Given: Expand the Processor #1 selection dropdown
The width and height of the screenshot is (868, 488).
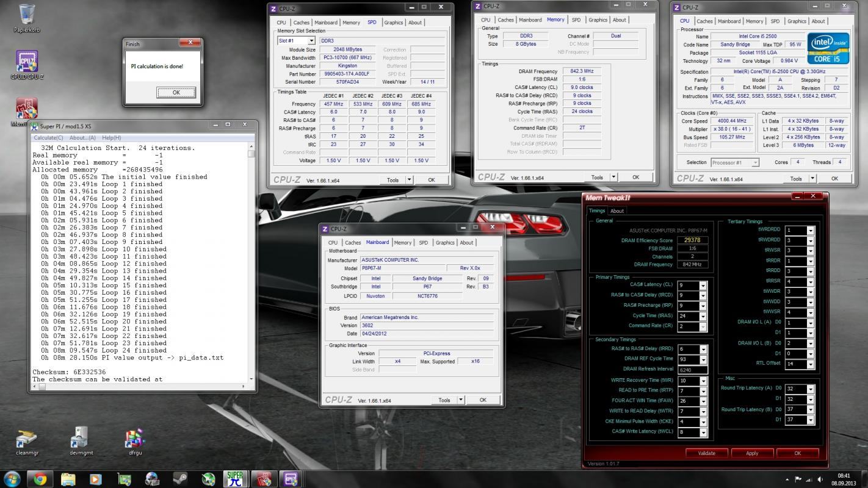Looking at the screenshot, I should tap(754, 163).
